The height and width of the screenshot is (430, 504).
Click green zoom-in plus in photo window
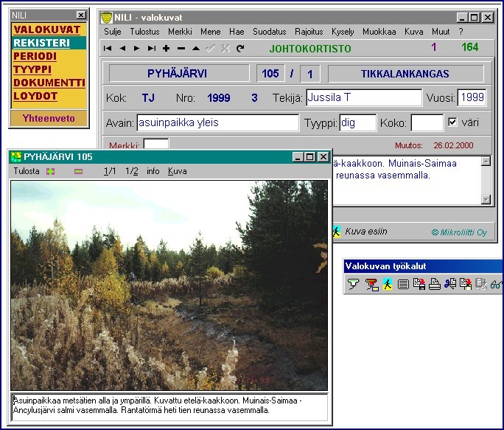tap(50, 171)
